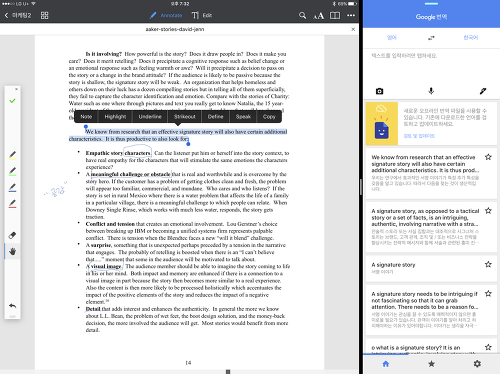Viewport: 500px width, 374px height.
Task: Close the aaker-stories document tab
Action: (x=353, y=29)
